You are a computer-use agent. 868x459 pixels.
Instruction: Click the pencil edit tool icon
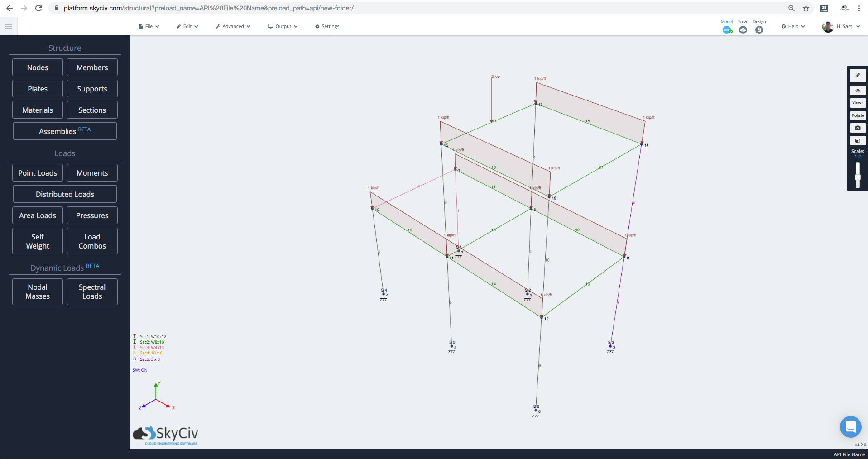tap(858, 76)
